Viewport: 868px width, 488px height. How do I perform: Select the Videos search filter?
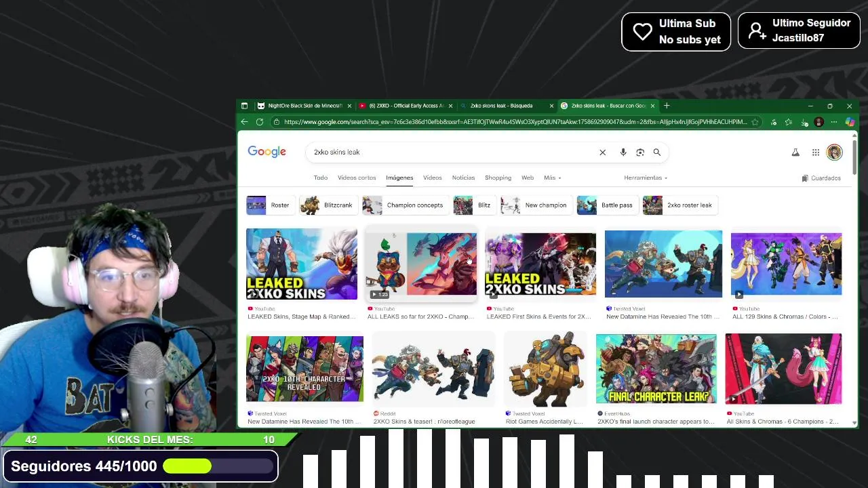(432, 178)
